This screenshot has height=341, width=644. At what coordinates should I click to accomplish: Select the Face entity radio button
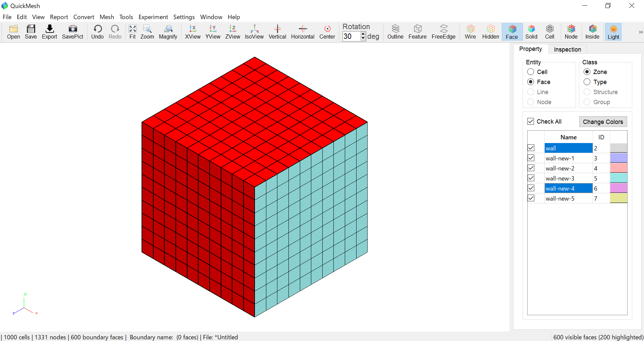point(531,82)
